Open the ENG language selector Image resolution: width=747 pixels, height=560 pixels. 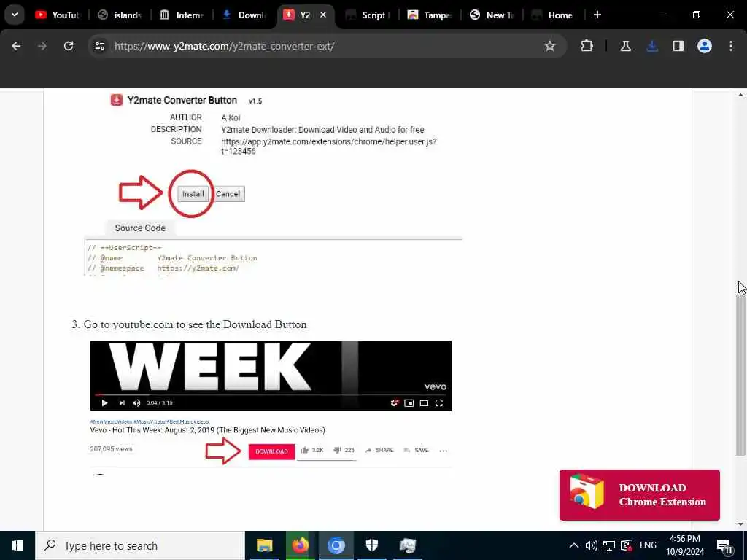(x=648, y=545)
